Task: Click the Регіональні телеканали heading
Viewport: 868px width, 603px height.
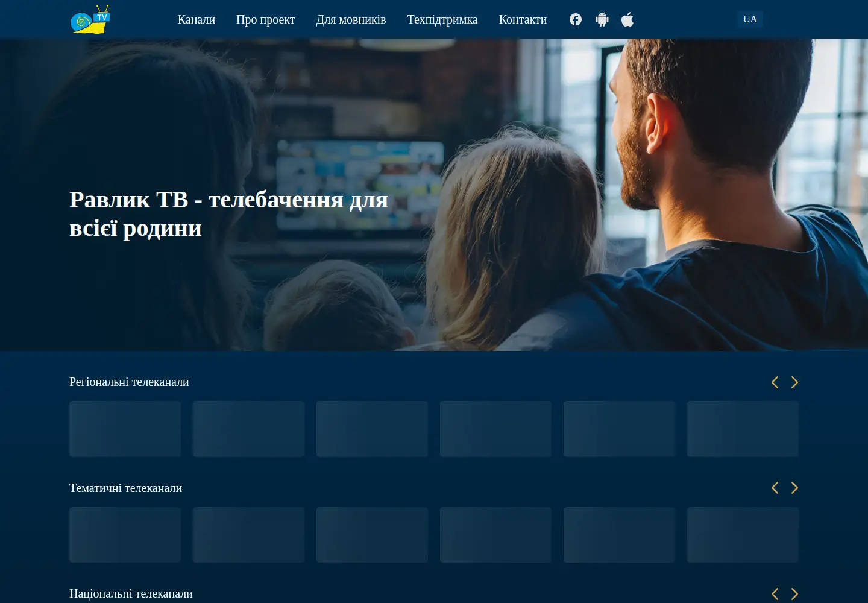Action: (129, 382)
